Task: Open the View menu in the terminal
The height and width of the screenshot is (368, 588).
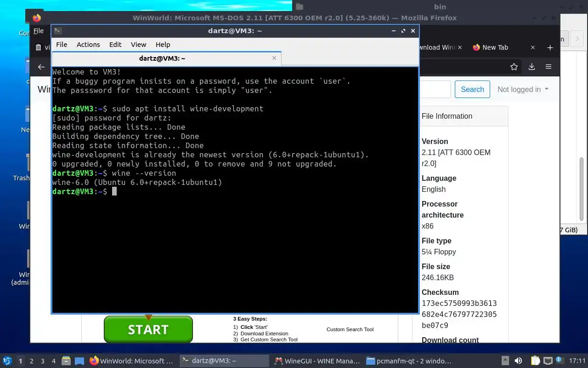Action: pyautogui.click(x=138, y=45)
